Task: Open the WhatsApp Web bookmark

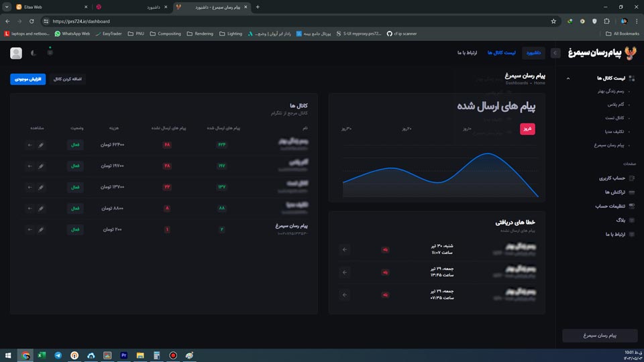Action: click(72, 34)
